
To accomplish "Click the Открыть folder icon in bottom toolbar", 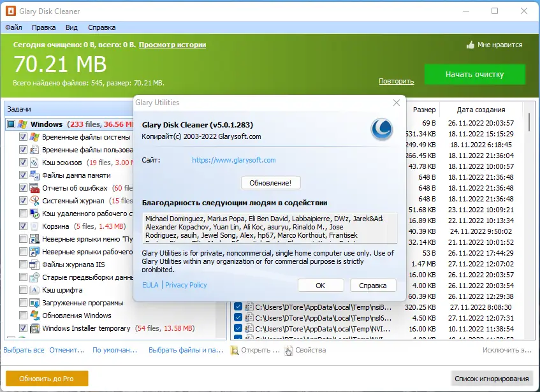I will [x=235, y=351].
